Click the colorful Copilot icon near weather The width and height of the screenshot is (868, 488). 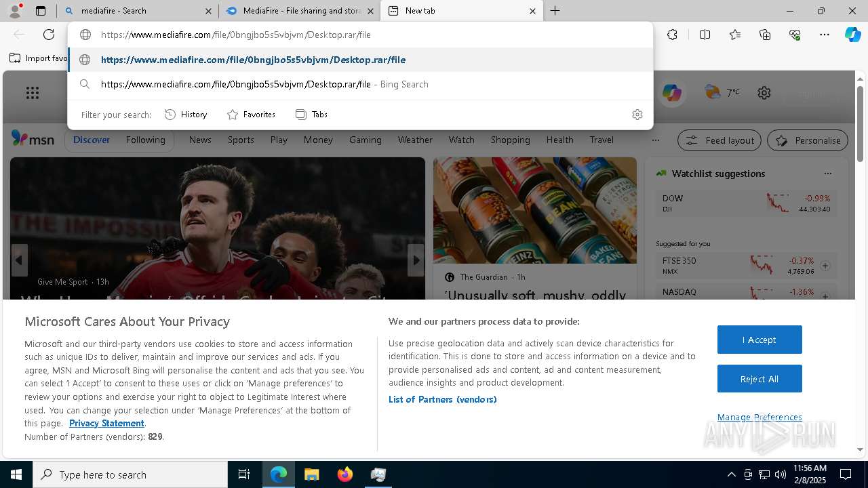pyautogui.click(x=672, y=93)
